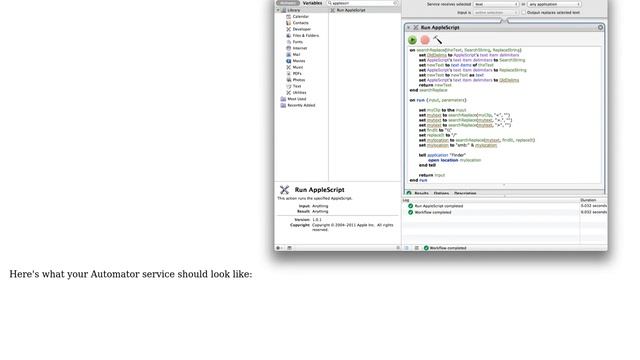Screen dimensions: 640x360
Task: Click the log view button in status bar
Action: [x=407, y=248]
